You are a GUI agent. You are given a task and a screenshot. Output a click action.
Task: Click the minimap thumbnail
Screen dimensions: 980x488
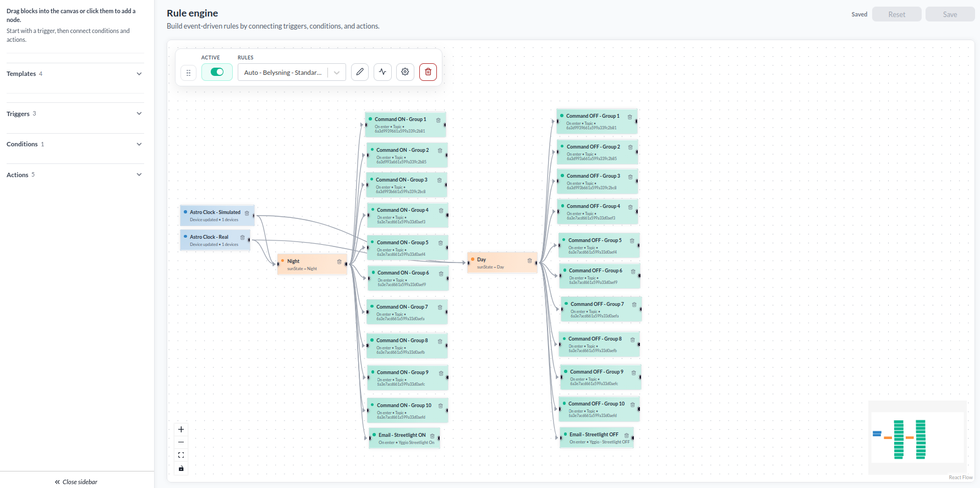click(x=918, y=437)
